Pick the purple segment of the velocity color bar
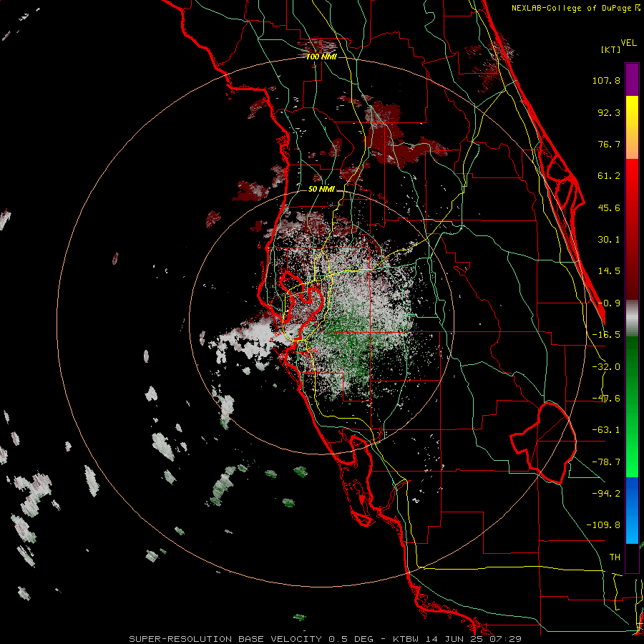Viewport: 644px width, 644px height. (632, 79)
